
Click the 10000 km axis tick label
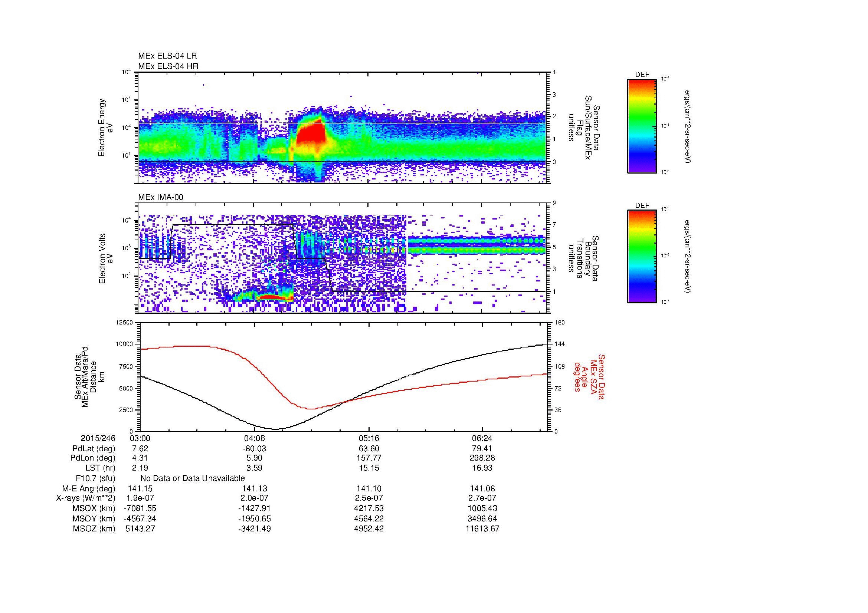tap(124, 345)
